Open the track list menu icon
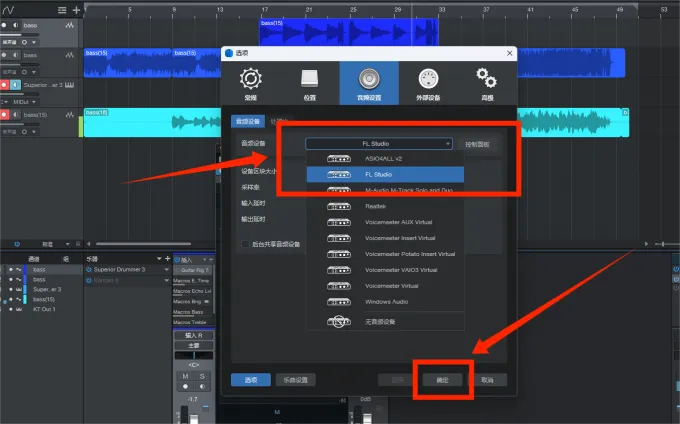The height and width of the screenshot is (424, 680). 62,10
